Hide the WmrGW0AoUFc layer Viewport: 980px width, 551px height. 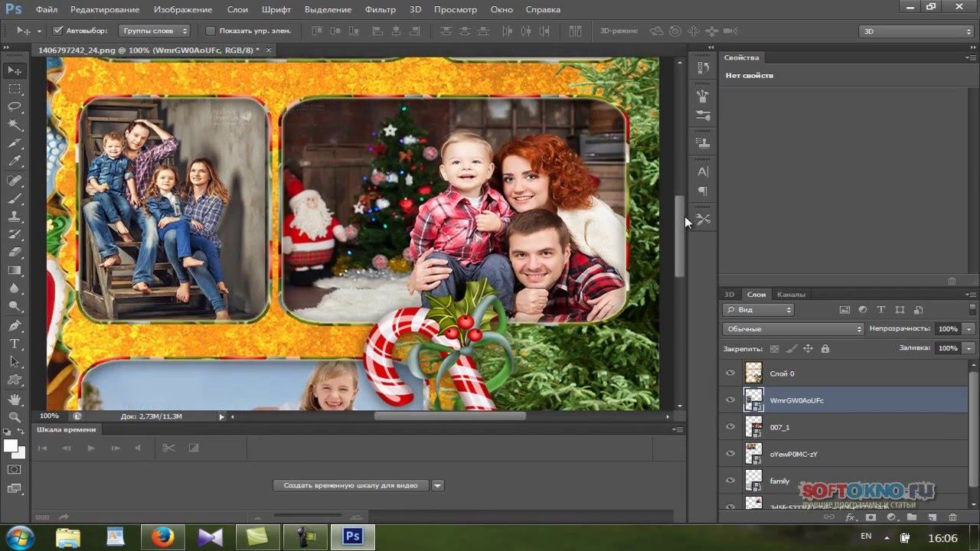point(730,400)
